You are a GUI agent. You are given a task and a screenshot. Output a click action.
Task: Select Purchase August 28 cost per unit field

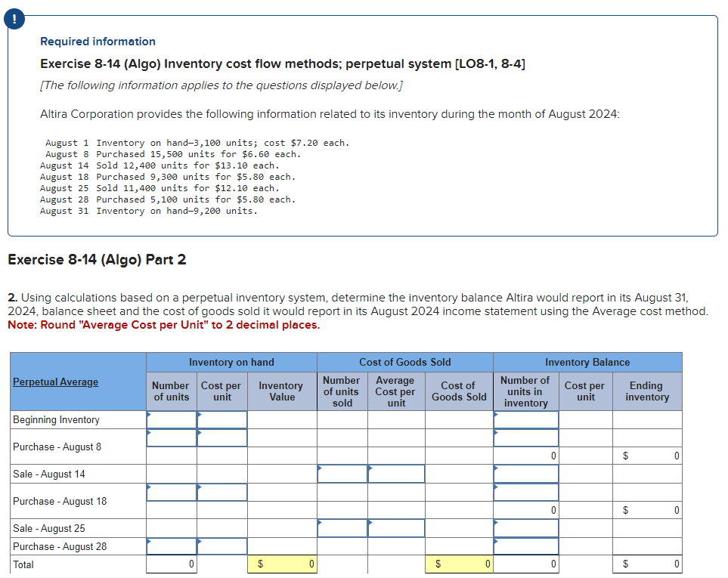[x=222, y=546]
